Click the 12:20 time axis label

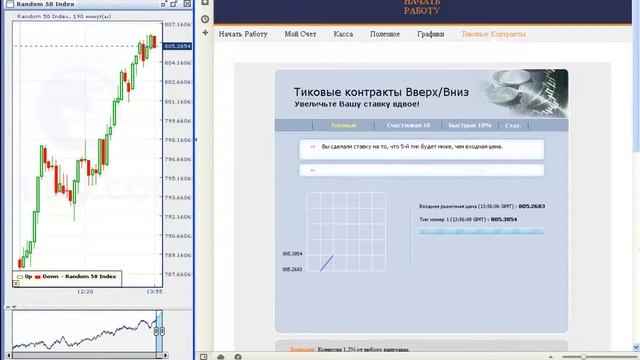click(x=85, y=292)
